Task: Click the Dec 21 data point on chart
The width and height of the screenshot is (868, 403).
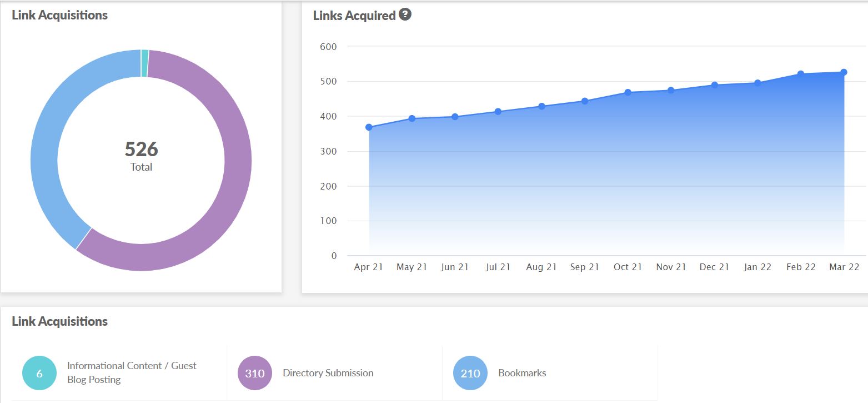Action: coord(714,85)
